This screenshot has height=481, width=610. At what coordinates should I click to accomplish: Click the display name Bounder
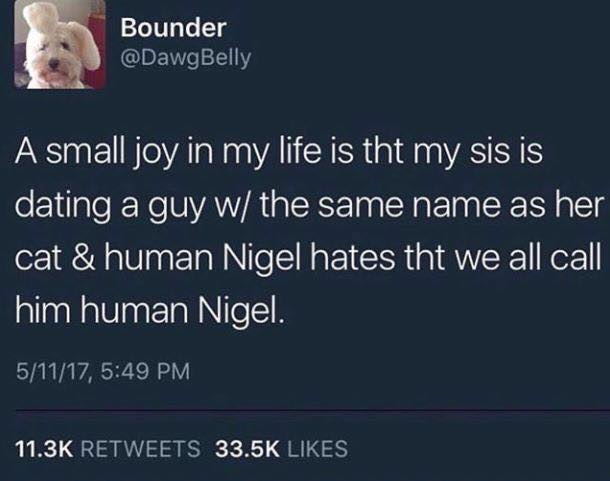[x=173, y=28]
